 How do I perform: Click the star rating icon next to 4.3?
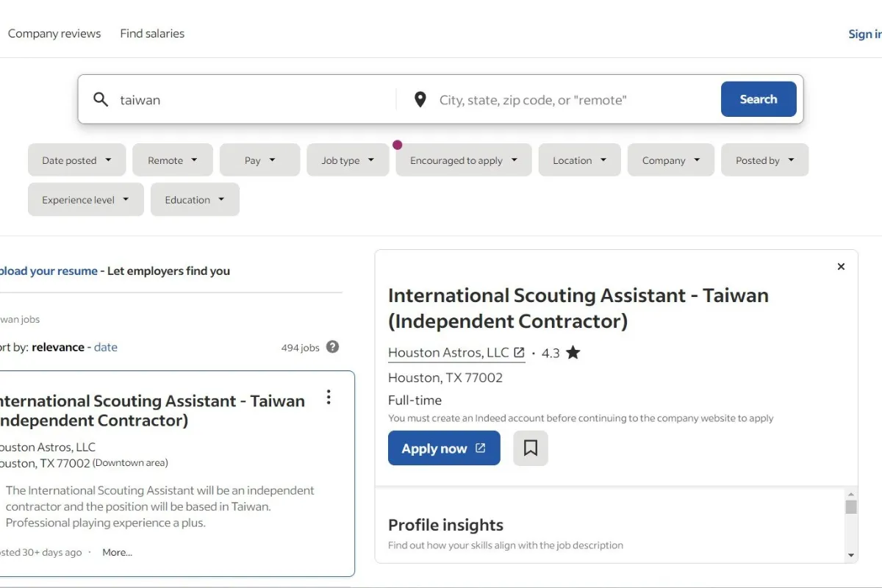(x=573, y=353)
